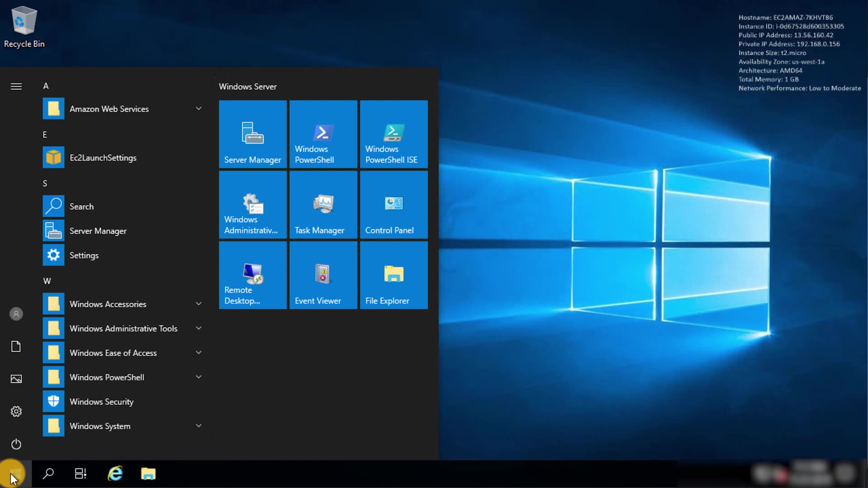Open the File Explorer tile
The height and width of the screenshot is (488, 868).
[x=394, y=275]
